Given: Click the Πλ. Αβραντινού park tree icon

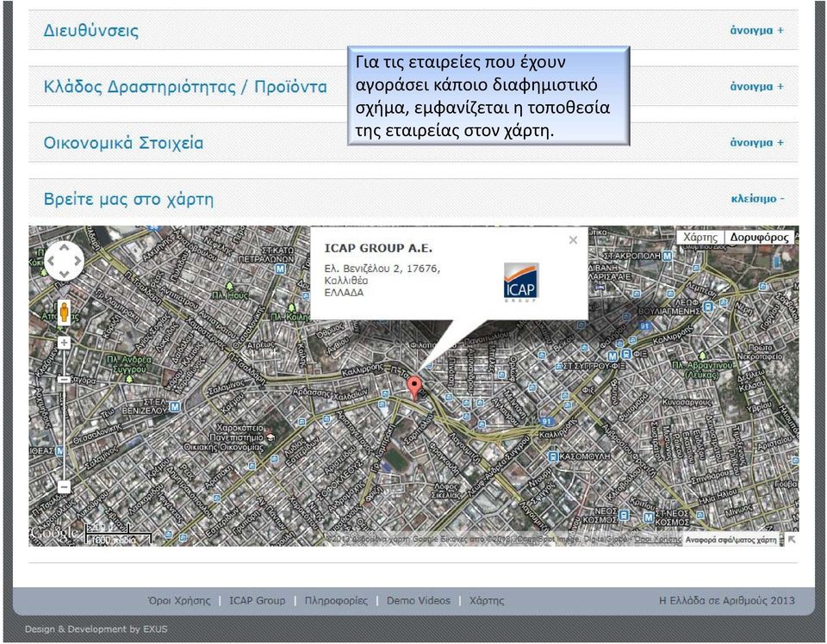Looking at the screenshot, I should pyautogui.click(x=702, y=356).
